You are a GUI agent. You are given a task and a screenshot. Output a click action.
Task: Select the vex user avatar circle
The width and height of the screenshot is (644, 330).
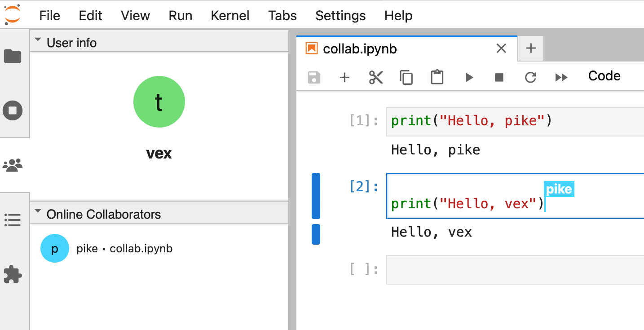pyautogui.click(x=159, y=101)
